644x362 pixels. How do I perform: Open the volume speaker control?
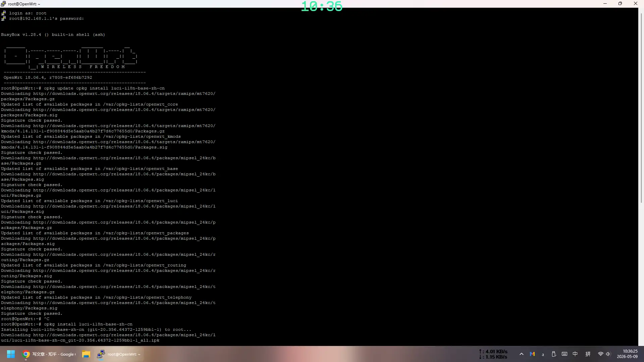pyautogui.click(x=608, y=354)
